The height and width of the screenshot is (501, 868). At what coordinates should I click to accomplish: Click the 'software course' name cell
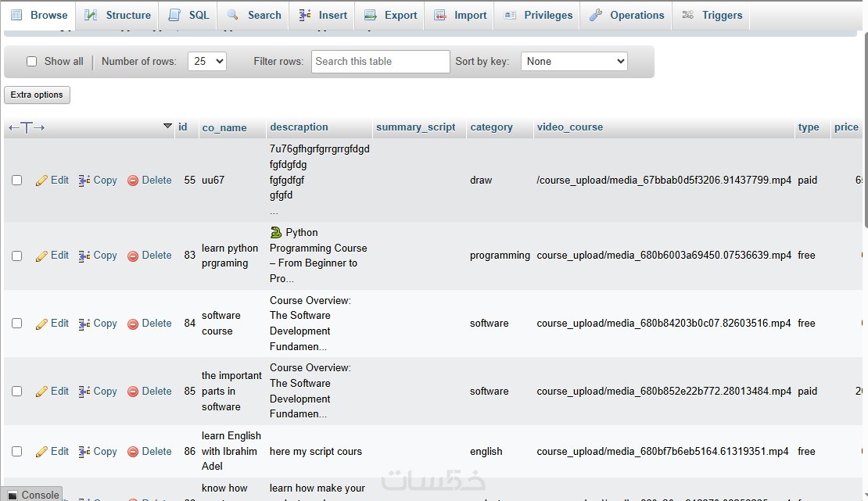pyautogui.click(x=221, y=324)
